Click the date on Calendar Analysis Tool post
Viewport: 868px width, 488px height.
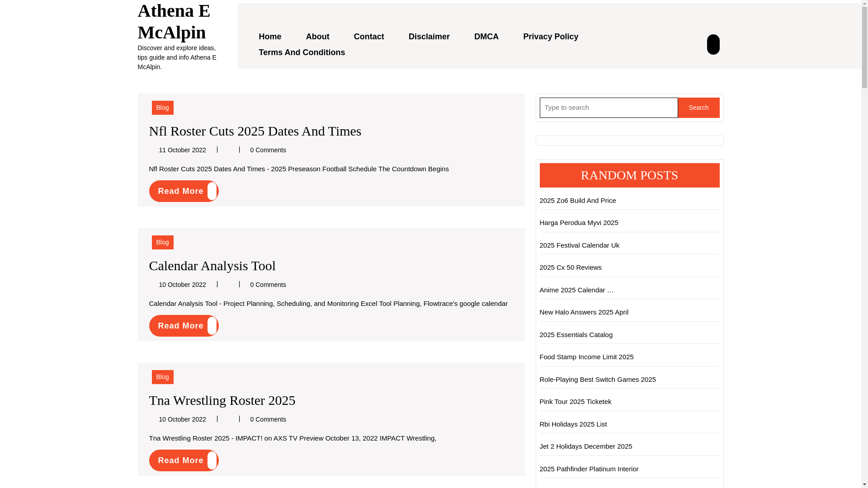click(x=182, y=285)
